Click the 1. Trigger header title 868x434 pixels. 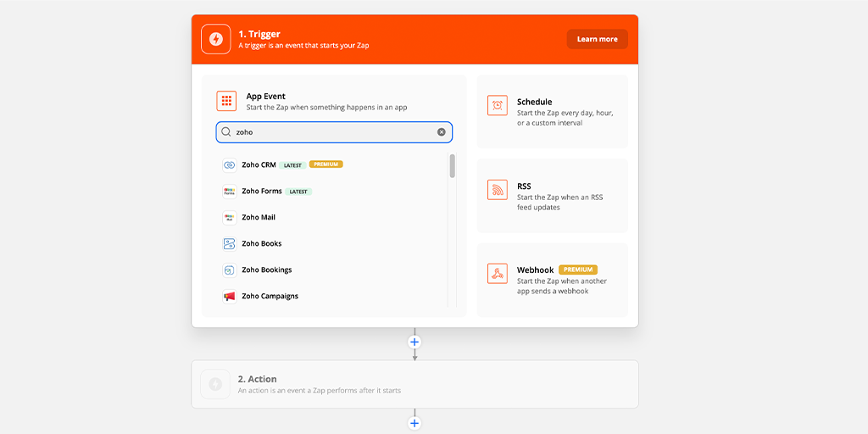click(259, 34)
